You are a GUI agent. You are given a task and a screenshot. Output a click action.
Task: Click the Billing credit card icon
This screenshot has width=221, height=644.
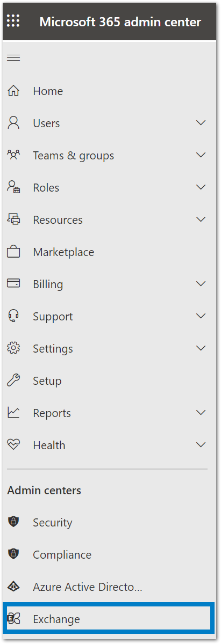[13, 283]
